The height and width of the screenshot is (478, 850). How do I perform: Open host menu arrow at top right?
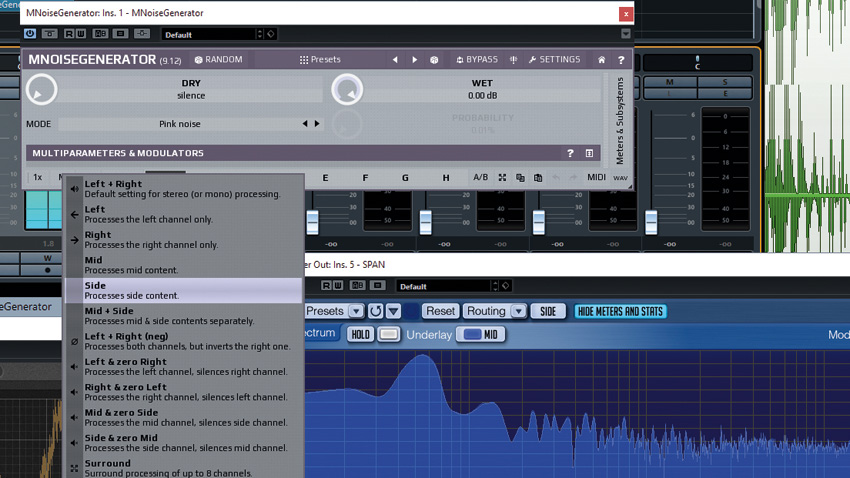626,34
